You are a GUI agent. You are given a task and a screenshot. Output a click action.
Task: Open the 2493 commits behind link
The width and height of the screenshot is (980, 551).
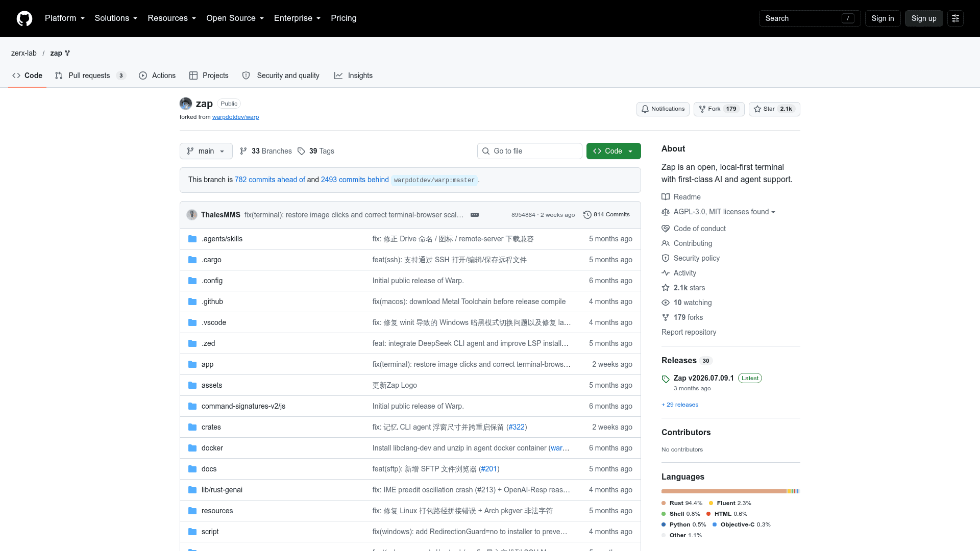[x=355, y=180]
